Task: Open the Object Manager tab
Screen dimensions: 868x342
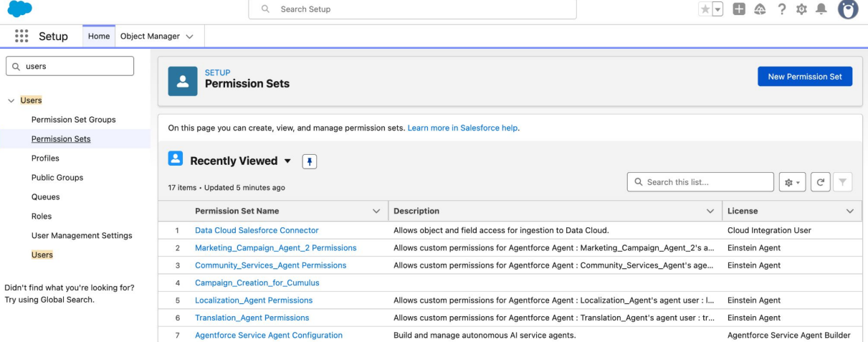Action: click(149, 37)
